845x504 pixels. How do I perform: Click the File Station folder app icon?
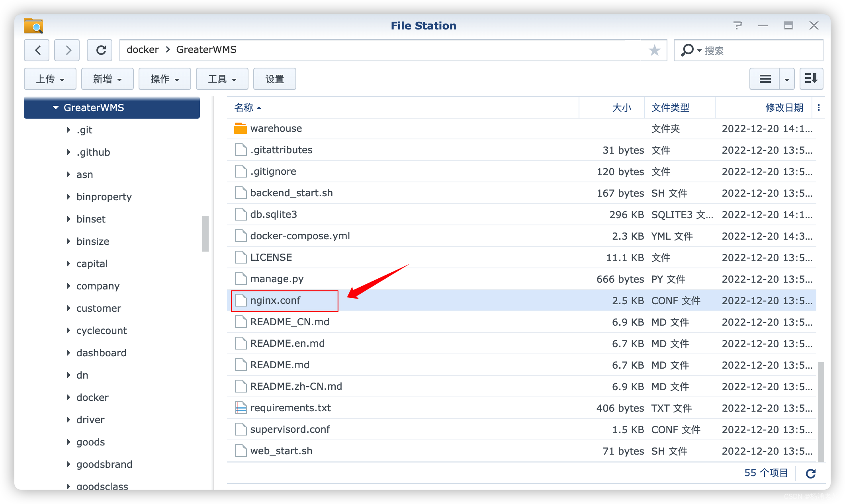pyautogui.click(x=33, y=25)
